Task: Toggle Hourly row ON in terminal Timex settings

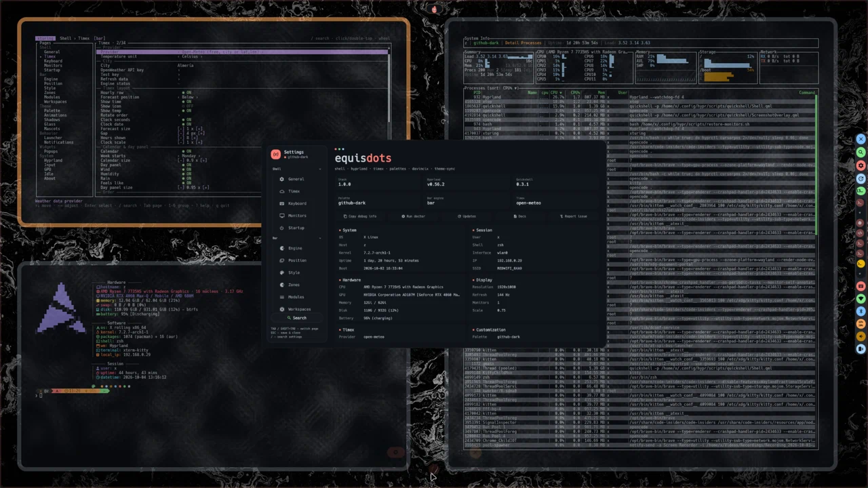Action: 186,93
